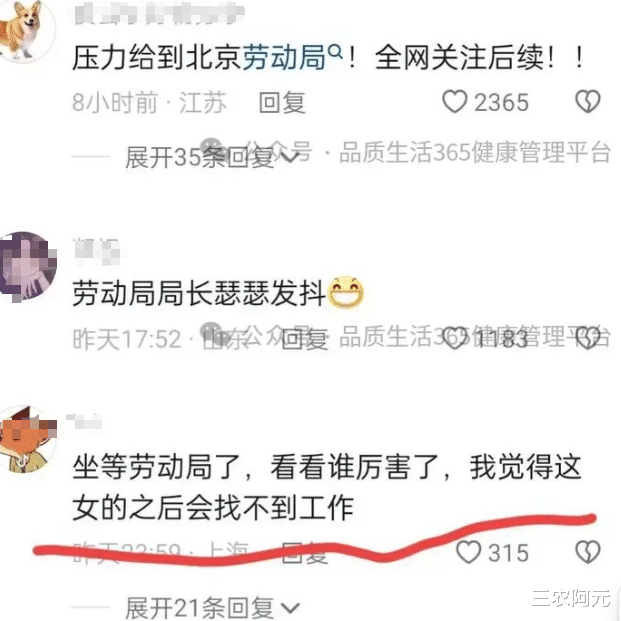
Task: Click the grinning emoji in second comment
Action: 346,293
